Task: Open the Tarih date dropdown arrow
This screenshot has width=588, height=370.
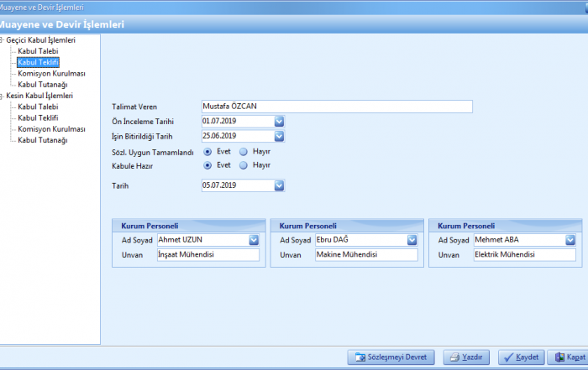Action: 280,185
